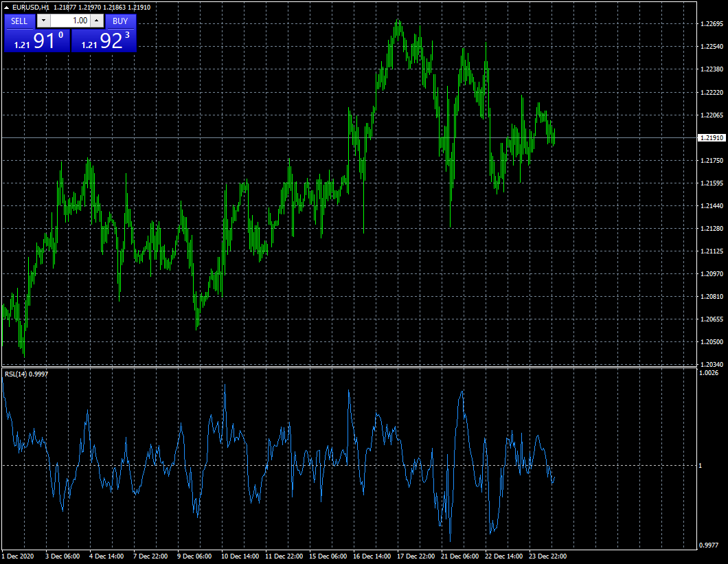Decrease lot volume with the down arrow
The image size is (728, 564).
(x=44, y=21)
